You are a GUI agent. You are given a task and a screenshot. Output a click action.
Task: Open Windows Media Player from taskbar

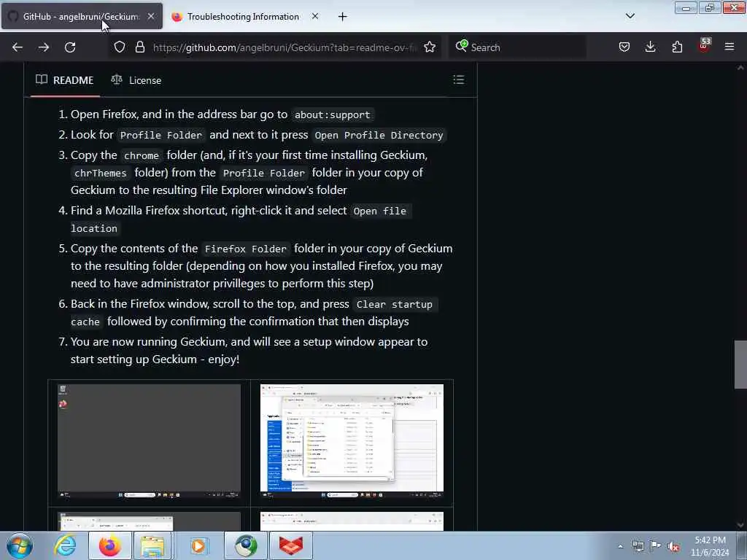[198, 545]
